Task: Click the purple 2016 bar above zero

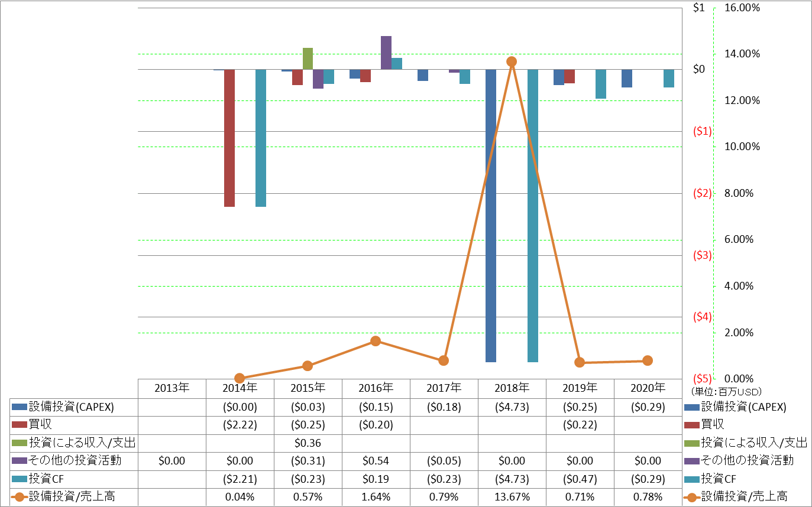Action: 386,53
